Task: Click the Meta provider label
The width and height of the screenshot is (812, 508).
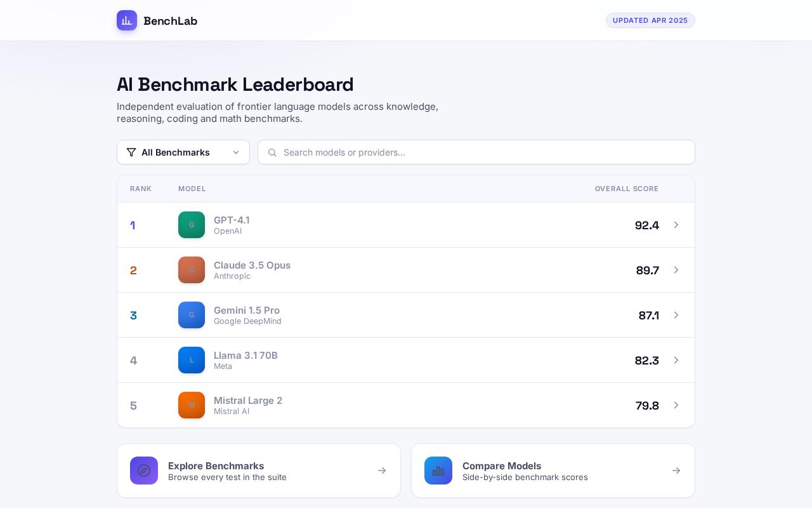Action: pyautogui.click(x=223, y=366)
